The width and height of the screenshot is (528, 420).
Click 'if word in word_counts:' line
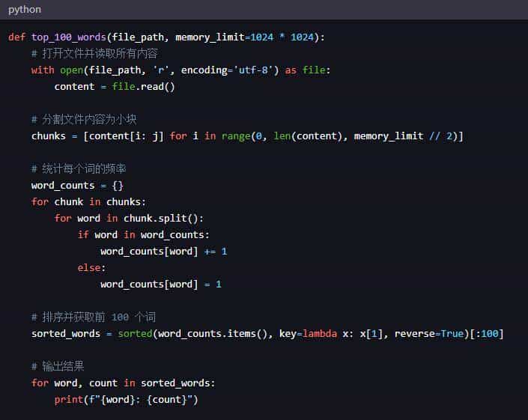(x=144, y=235)
